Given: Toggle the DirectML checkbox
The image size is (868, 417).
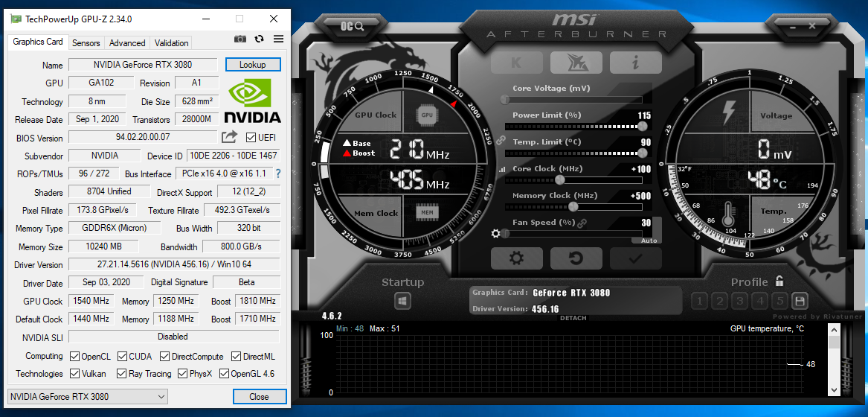Looking at the screenshot, I should click(x=236, y=356).
